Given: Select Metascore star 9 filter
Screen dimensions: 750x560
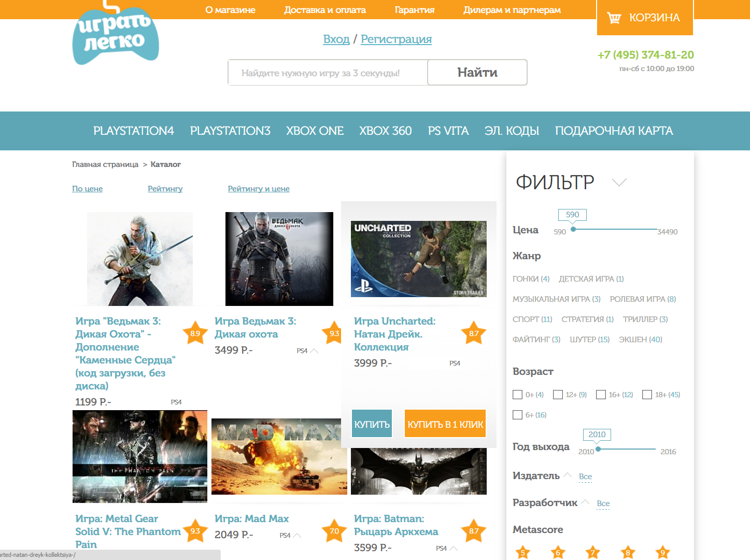Looking at the screenshot, I should pyautogui.click(x=662, y=553).
